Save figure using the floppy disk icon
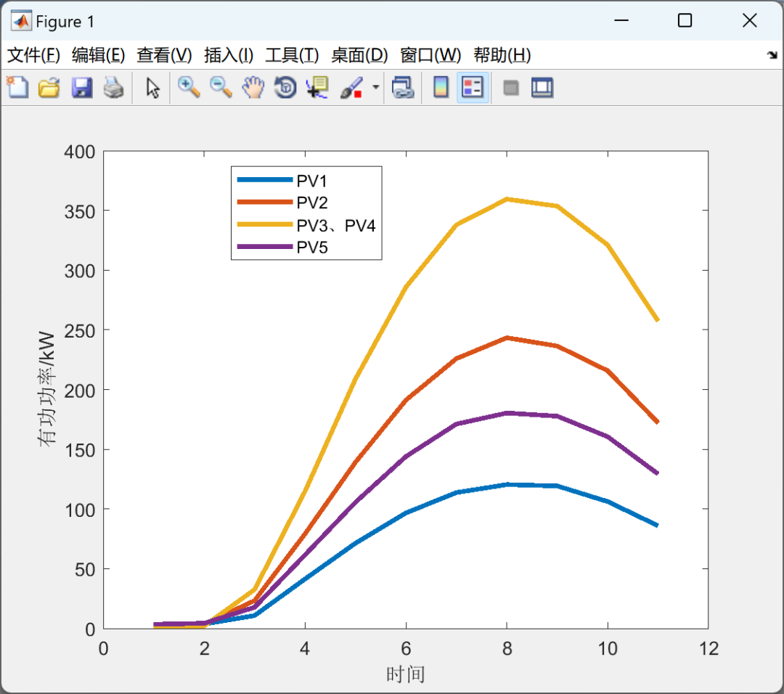784x694 pixels. tap(81, 88)
